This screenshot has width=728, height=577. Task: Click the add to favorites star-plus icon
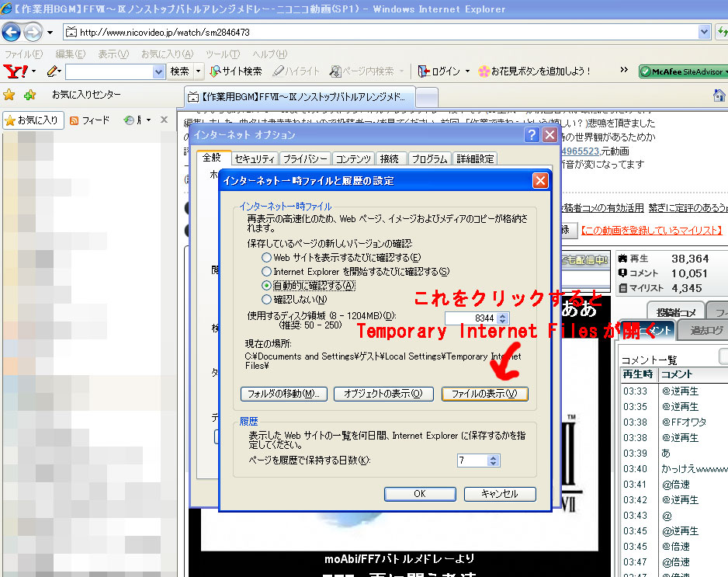[x=29, y=95]
